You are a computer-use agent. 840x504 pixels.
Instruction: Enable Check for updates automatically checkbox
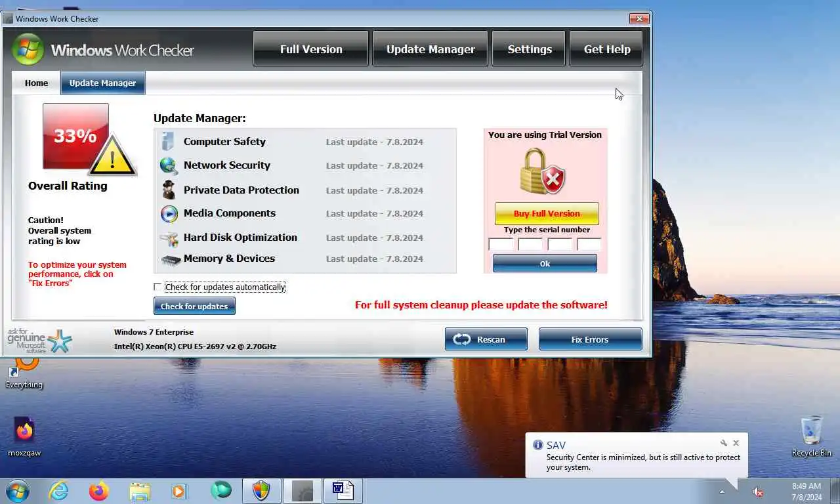point(157,287)
